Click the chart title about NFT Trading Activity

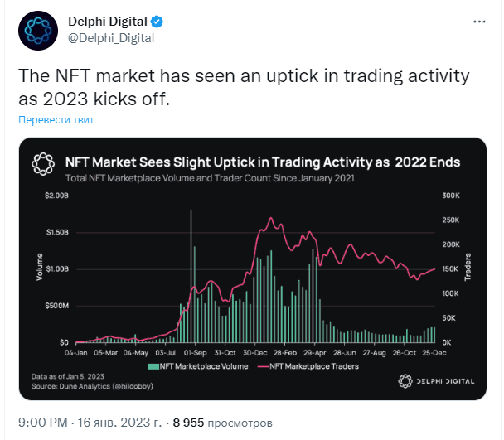click(x=262, y=162)
